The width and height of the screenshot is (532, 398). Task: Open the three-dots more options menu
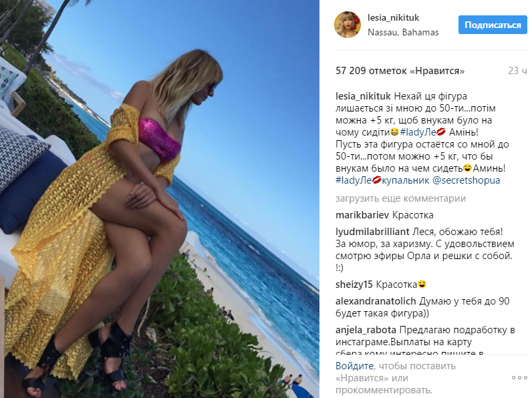(519, 378)
